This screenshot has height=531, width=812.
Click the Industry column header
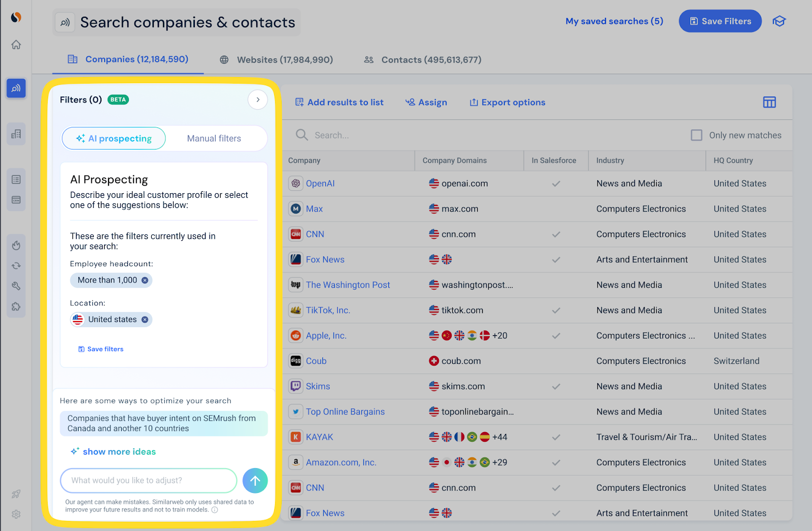tap(610, 160)
